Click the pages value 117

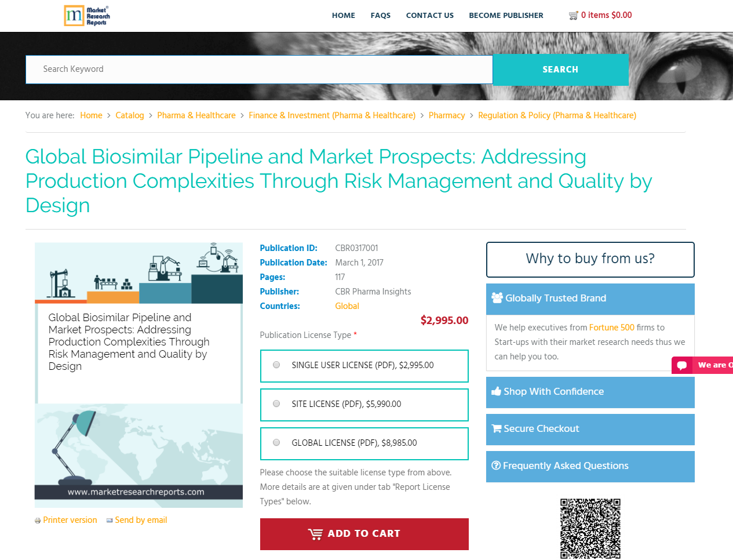[x=340, y=277]
